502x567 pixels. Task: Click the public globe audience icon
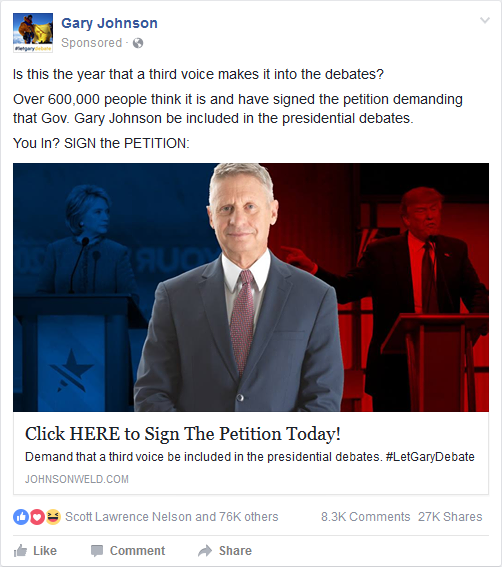[x=138, y=43]
